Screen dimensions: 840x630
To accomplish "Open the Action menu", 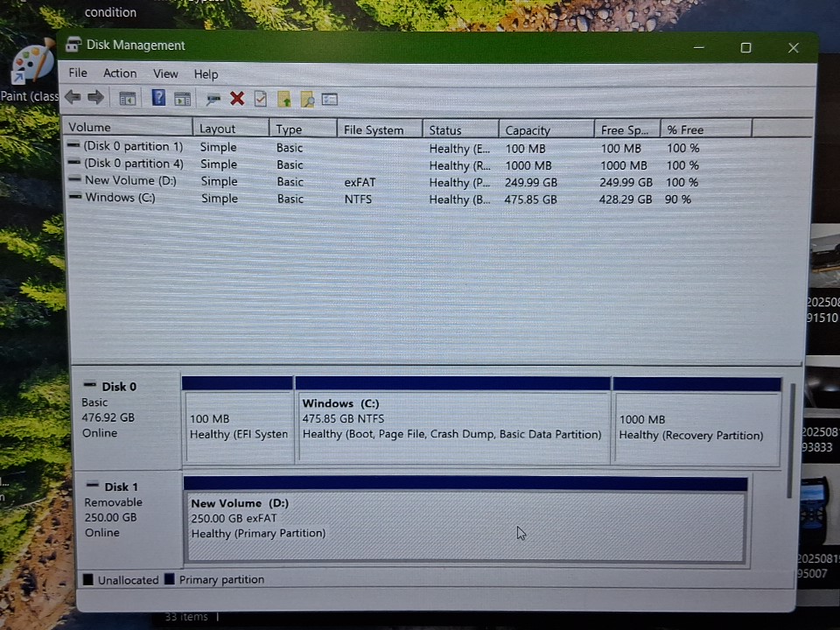I will coord(120,73).
